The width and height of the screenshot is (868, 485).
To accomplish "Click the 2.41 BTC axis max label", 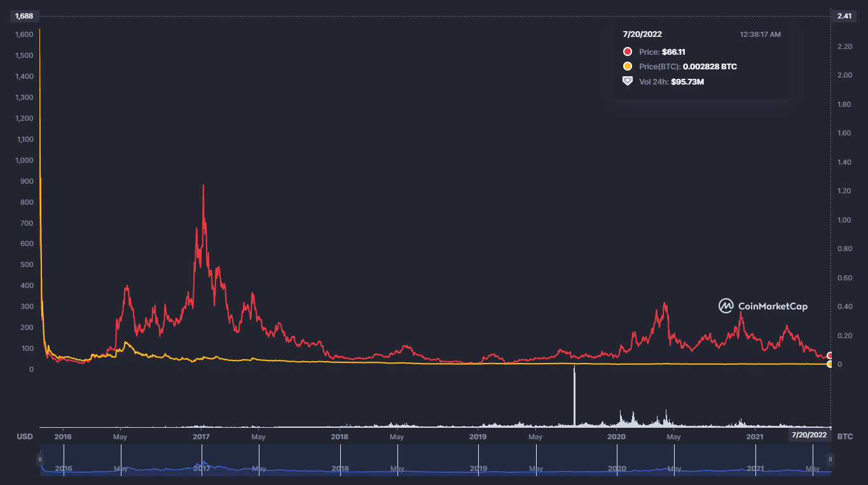I will click(x=844, y=16).
